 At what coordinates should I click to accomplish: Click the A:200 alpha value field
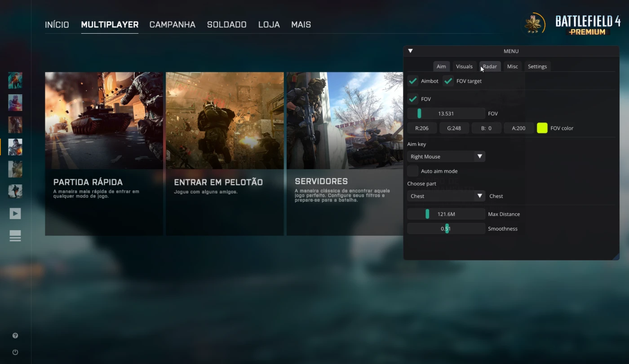[519, 128]
